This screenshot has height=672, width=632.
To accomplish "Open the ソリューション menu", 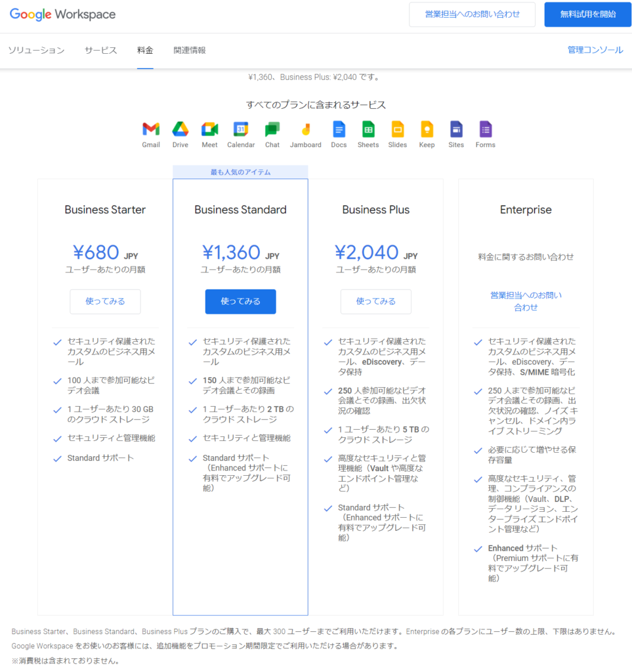I will click(36, 50).
